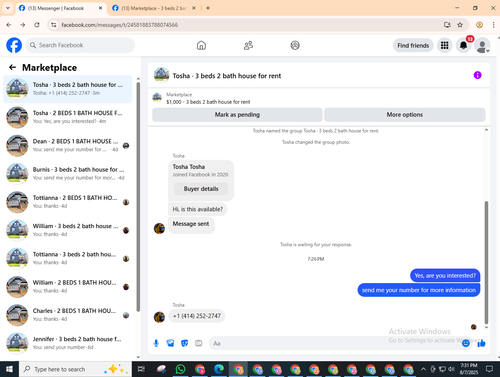Open the account profile avatar menu
The height and width of the screenshot is (377, 500).
coord(482,45)
